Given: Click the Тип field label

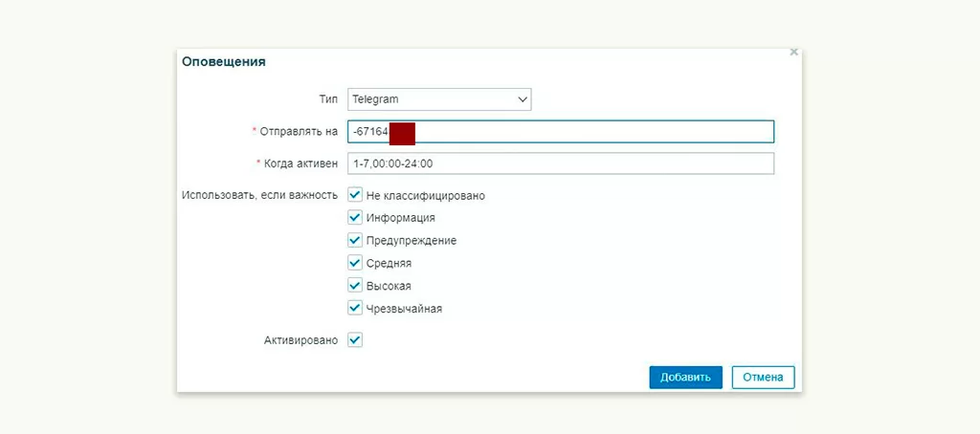Looking at the screenshot, I should [328, 98].
